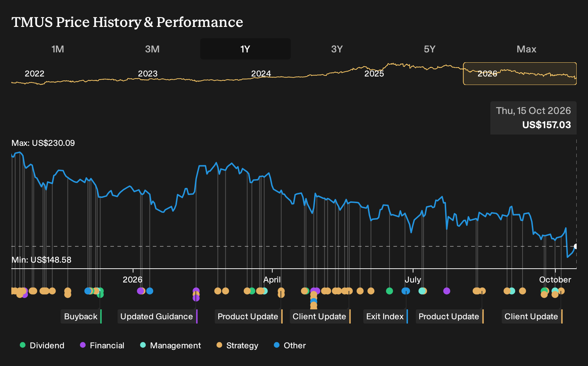588x366 pixels.
Task: Select the 1Y time range tab
Action: click(x=246, y=49)
